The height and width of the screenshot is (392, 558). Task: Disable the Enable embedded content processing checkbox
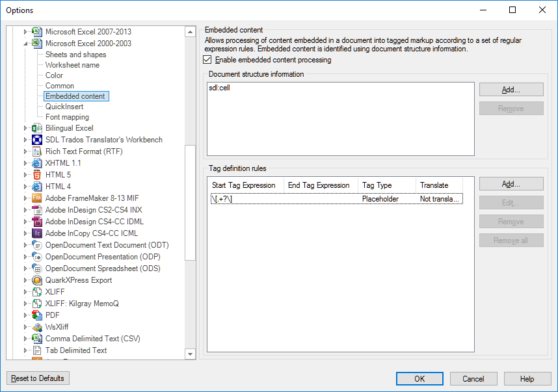coord(207,60)
